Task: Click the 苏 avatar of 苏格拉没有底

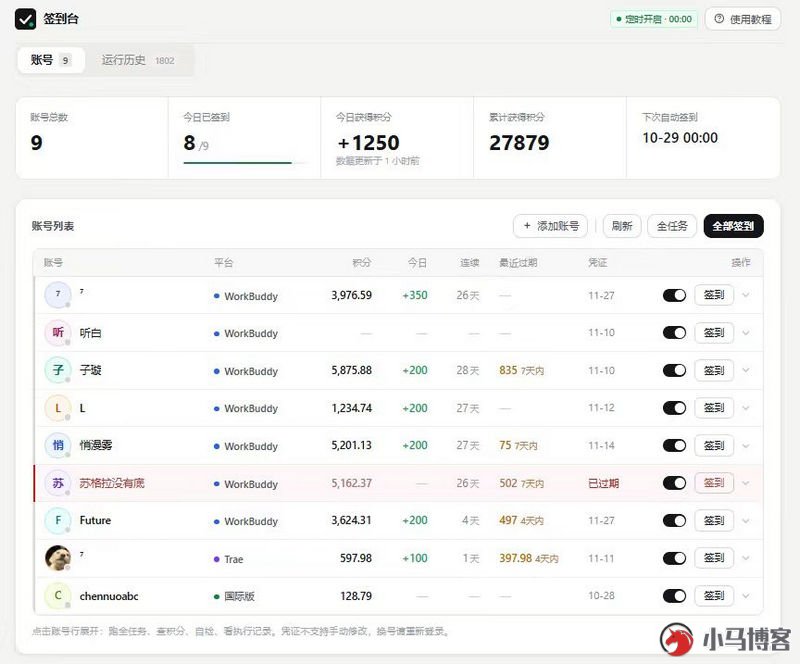Action: click(x=58, y=483)
